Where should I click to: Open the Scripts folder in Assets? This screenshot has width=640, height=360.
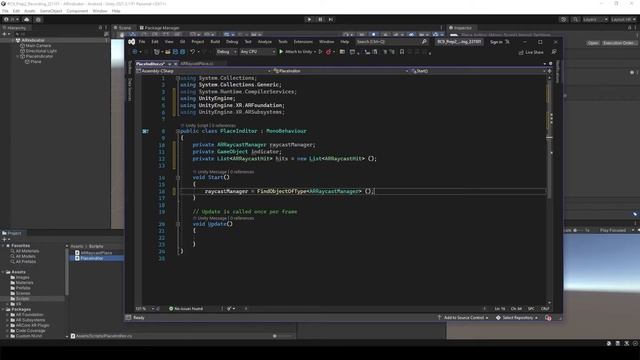click(20, 299)
